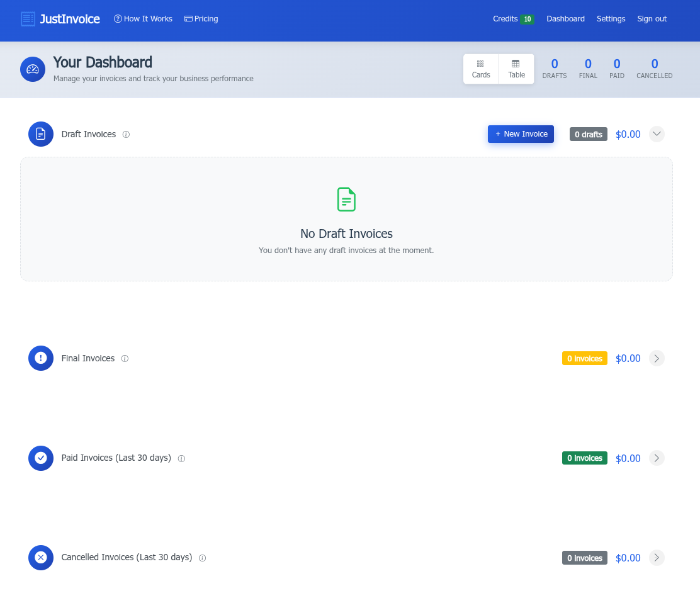Show info tooltip for Final Invoices
The width and height of the screenshot is (700, 615).
125,358
